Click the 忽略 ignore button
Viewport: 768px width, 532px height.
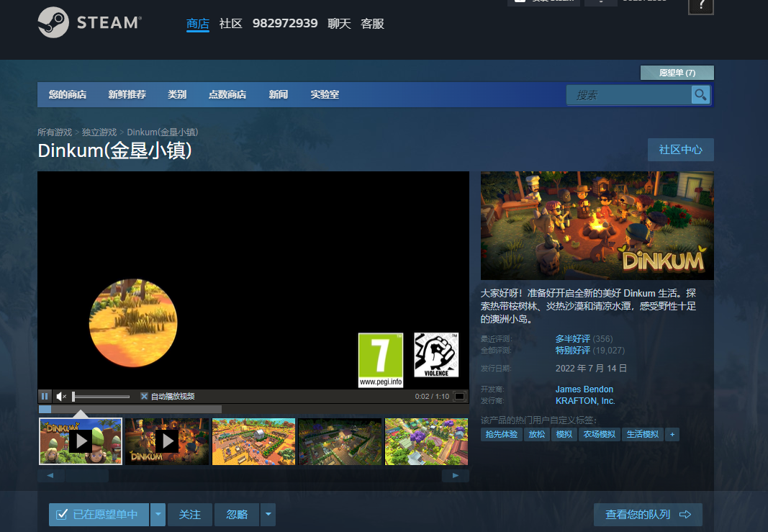pyautogui.click(x=237, y=515)
